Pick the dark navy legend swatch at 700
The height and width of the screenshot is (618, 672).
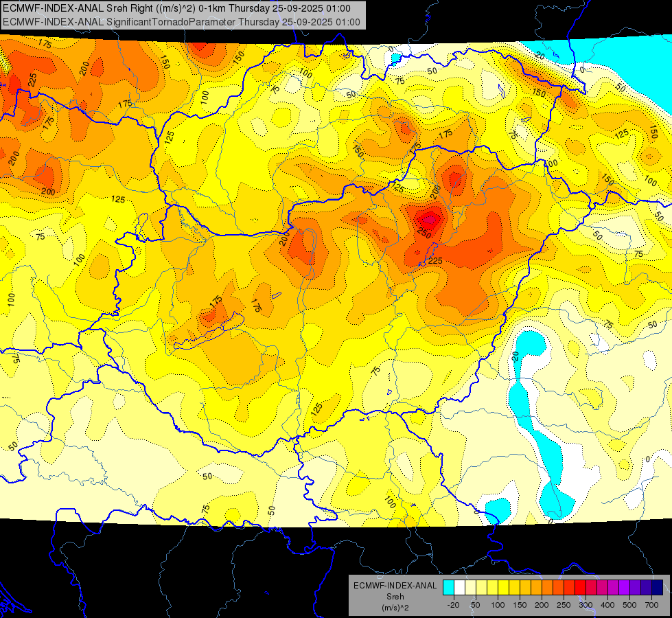[x=658, y=588]
